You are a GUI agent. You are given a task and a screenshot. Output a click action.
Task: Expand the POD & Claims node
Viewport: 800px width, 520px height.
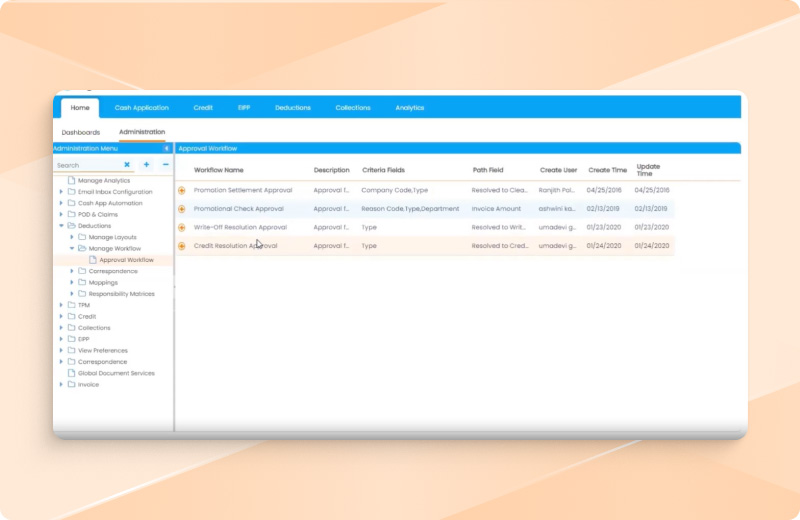click(61, 214)
